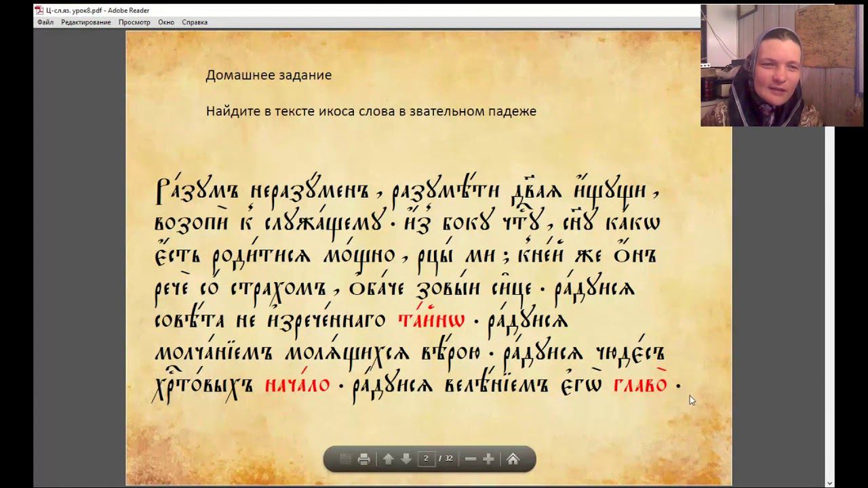The width and height of the screenshot is (868, 488).
Task: Click the webcam video thumbnail of speaker
Action: [x=782, y=66]
